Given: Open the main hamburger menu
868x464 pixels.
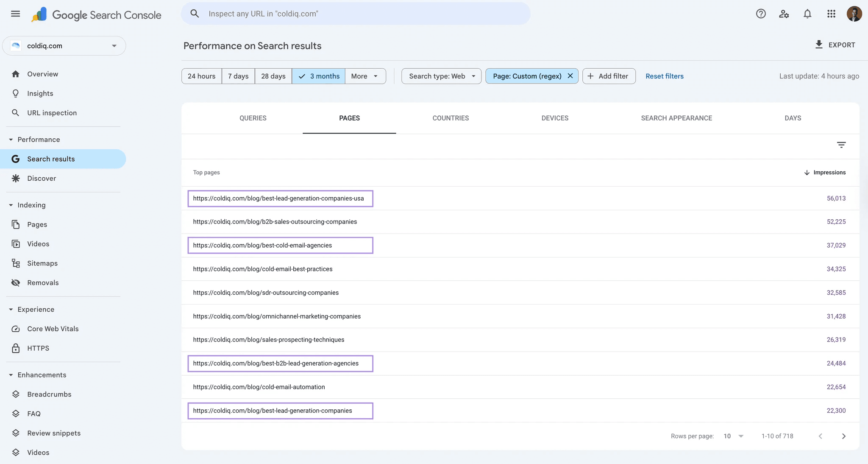Looking at the screenshot, I should pyautogui.click(x=16, y=14).
